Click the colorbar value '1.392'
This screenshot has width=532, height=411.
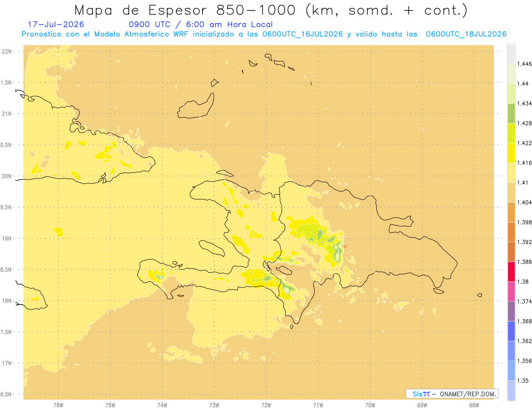[525, 242]
